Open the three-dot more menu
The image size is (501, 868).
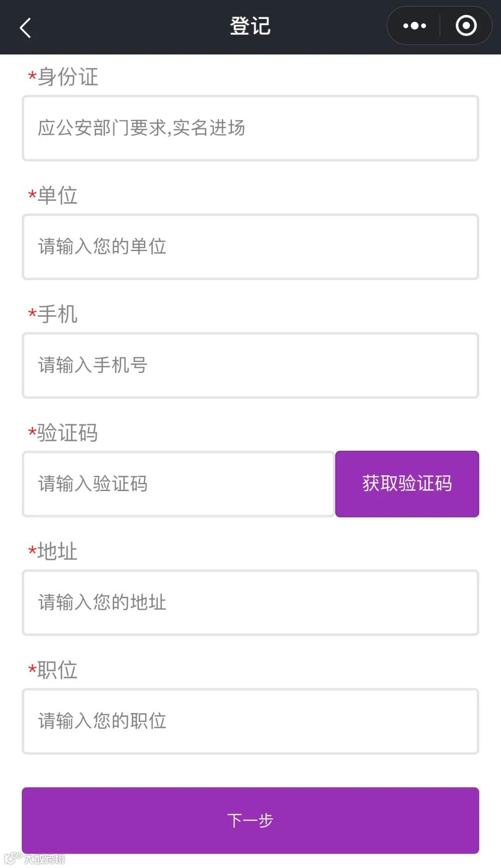[414, 26]
